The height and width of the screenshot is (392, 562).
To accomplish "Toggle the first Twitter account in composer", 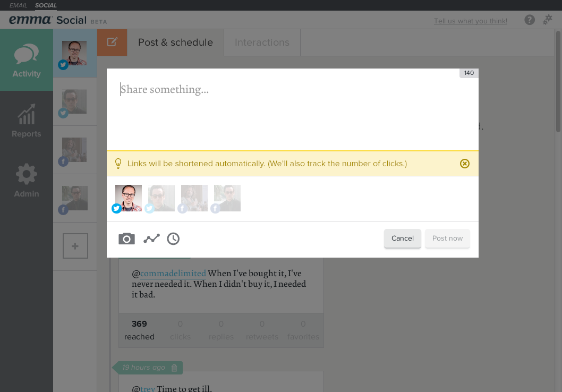I will (x=129, y=198).
